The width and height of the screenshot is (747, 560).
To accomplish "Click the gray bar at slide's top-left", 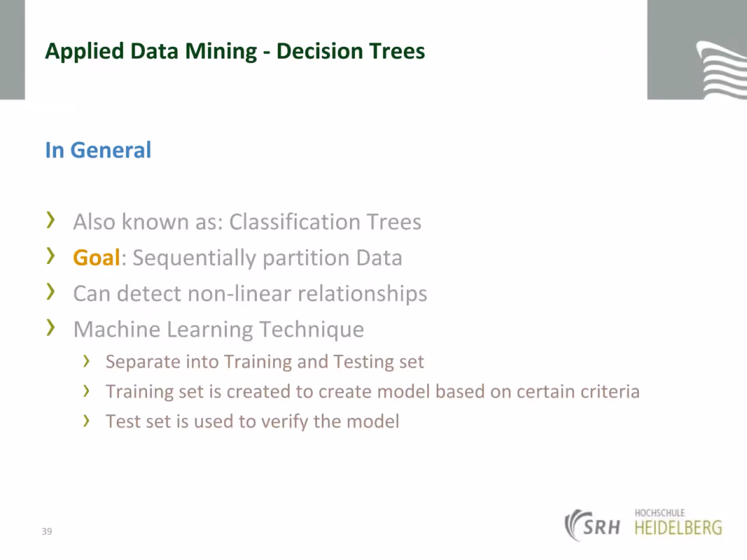I will (12, 50).
